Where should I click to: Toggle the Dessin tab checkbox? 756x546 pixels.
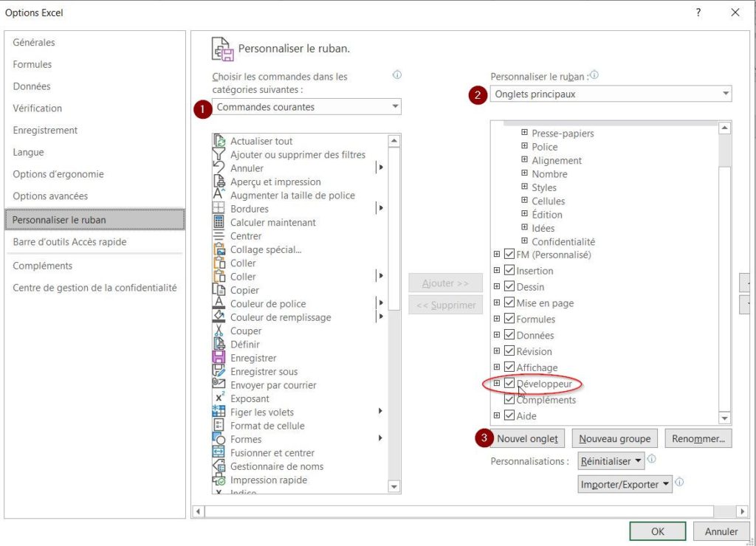tap(509, 286)
